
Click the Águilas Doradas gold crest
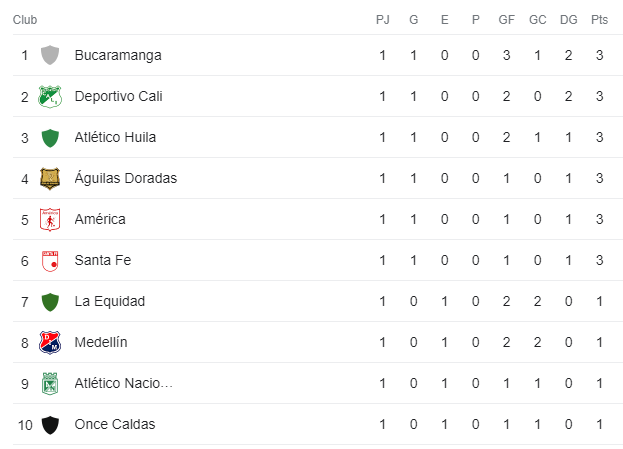[x=50, y=178]
